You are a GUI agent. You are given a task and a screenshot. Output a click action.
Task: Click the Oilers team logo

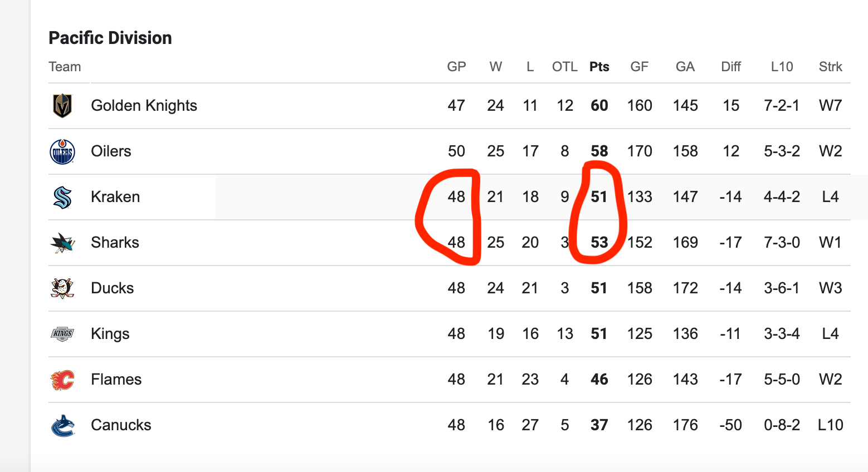click(x=62, y=151)
